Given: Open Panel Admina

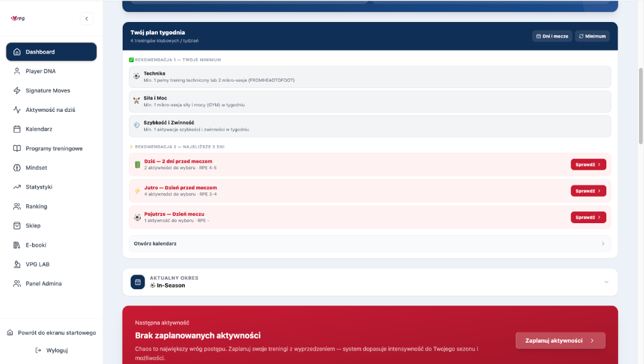Looking at the screenshot, I should point(52,284).
